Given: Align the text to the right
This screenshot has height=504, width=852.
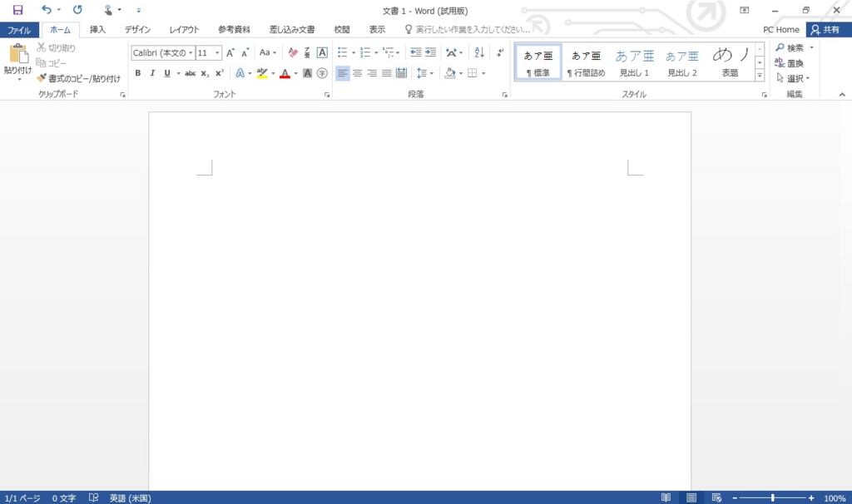Looking at the screenshot, I should (x=372, y=73).
